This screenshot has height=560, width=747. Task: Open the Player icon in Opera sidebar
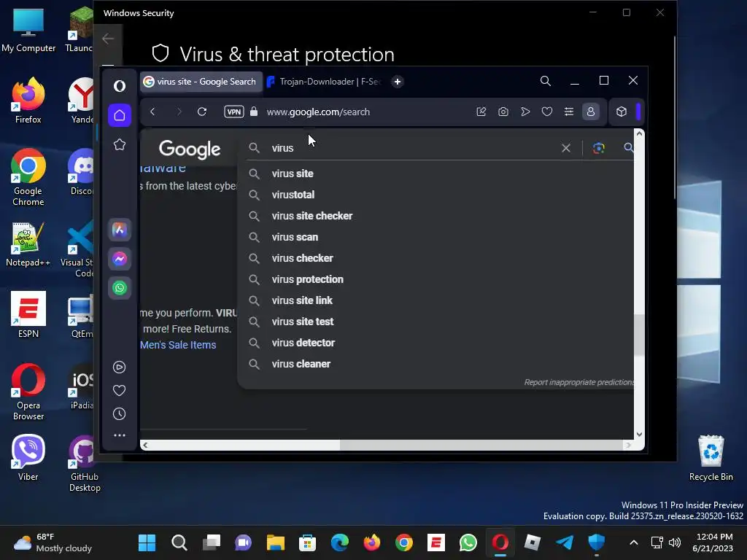pyautogui.click(x=119, y=367)
